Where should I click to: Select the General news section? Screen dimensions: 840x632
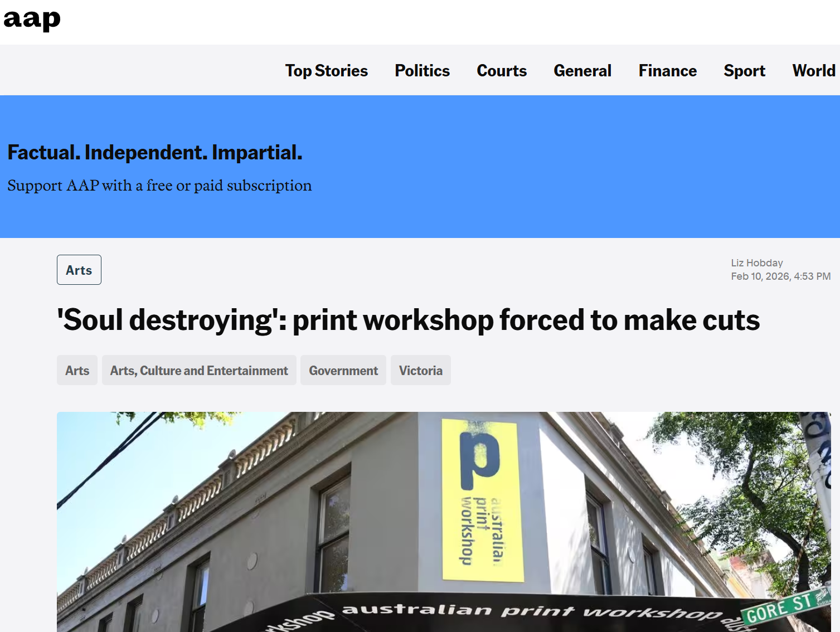pos(582,71)
